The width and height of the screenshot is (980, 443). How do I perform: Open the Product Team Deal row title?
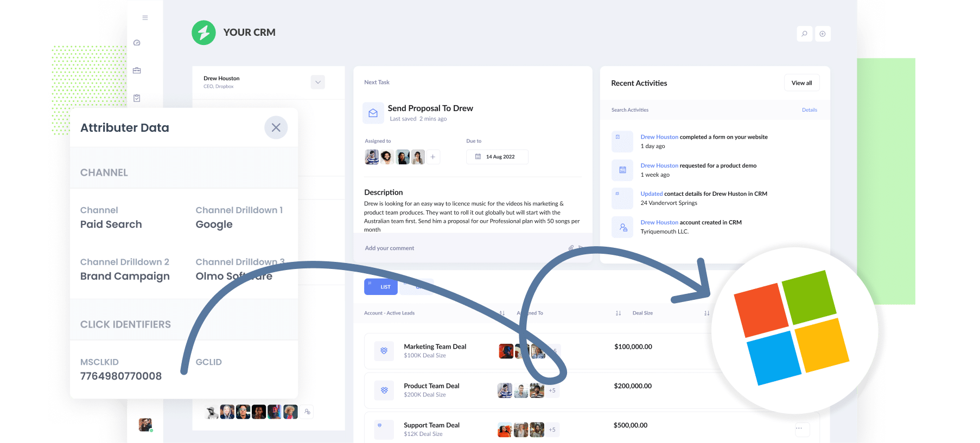[431, 386]
